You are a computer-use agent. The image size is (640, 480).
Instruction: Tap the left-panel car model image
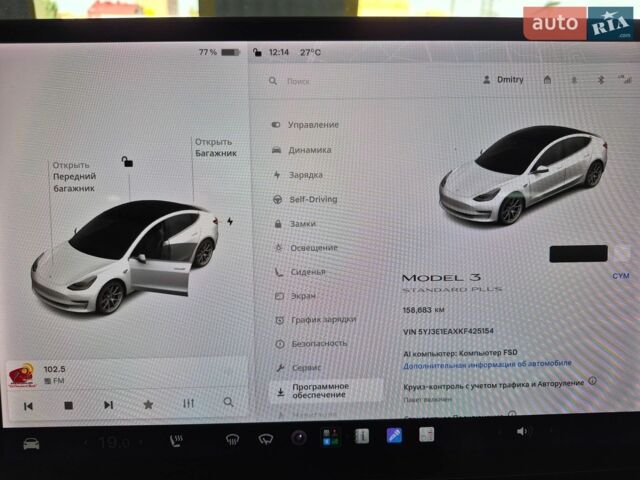(x=124, y=256)
